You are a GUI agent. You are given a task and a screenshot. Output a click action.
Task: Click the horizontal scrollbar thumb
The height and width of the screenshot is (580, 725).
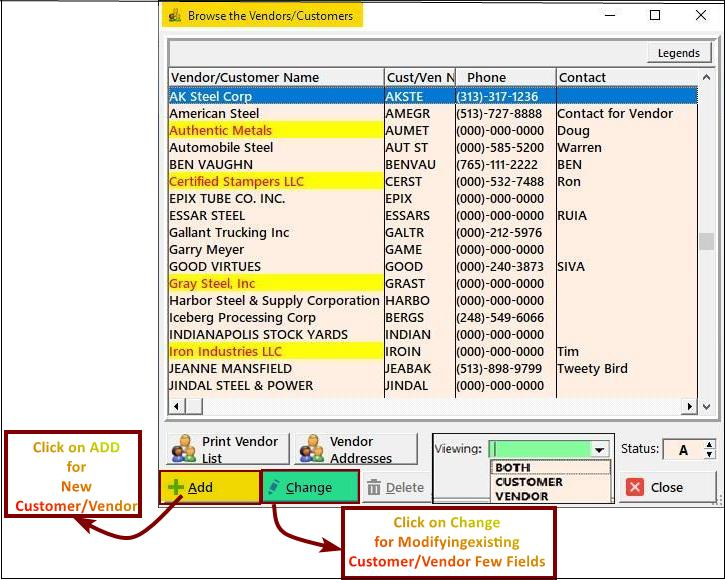pyautogui.click(x=194, y=407)
